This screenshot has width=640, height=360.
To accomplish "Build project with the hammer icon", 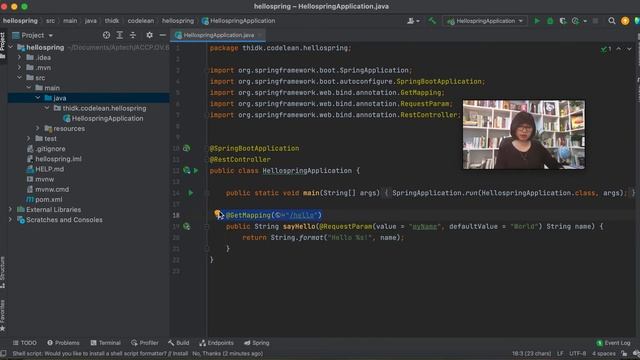I will [x=432, y=21].
